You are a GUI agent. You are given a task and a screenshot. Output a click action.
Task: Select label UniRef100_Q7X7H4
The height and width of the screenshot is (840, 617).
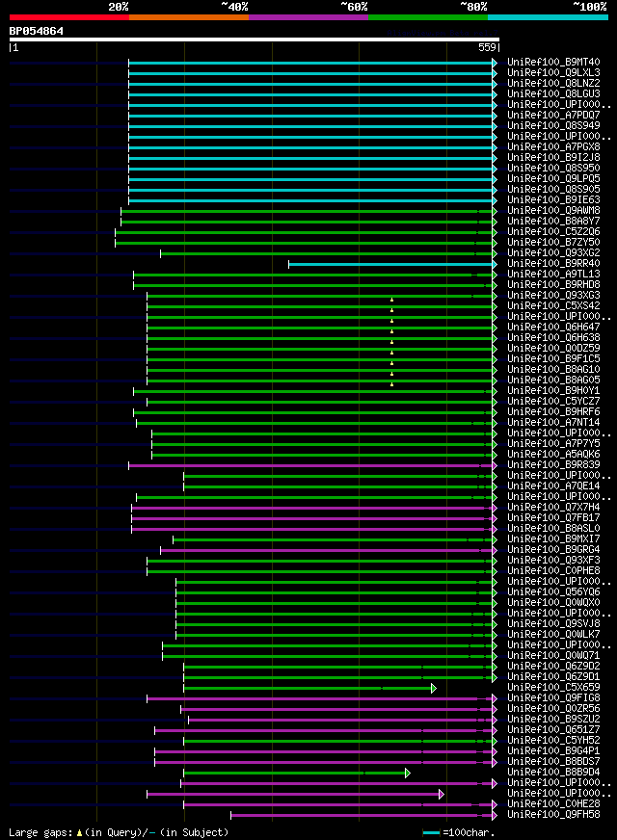point(553,508)
